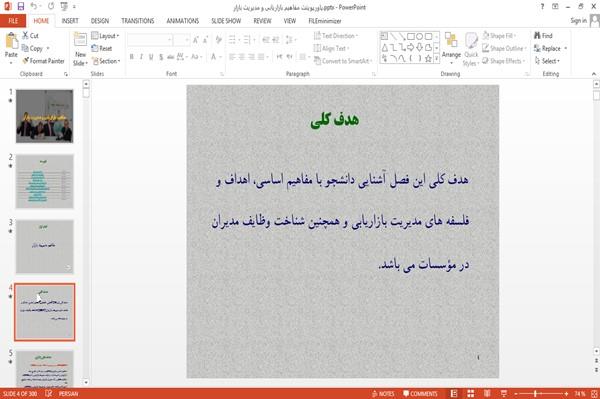This screenshot has height=399, width=600.
Task: Cut the selection
Action: pos(30,36)
